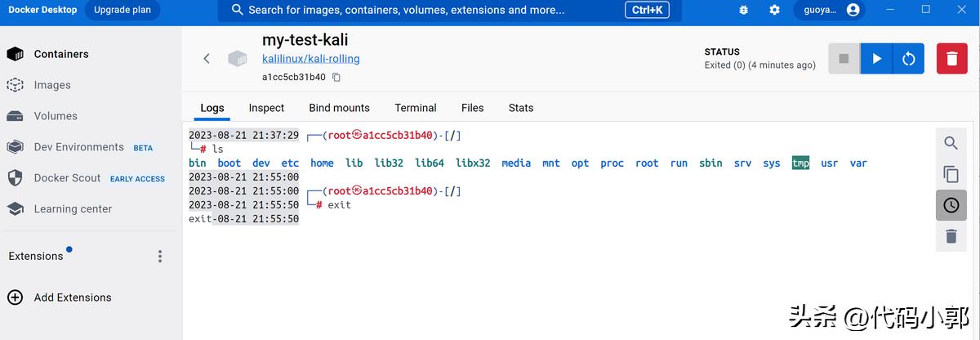
Task: Clear the logs with trash icon
Action: point(951,236)
